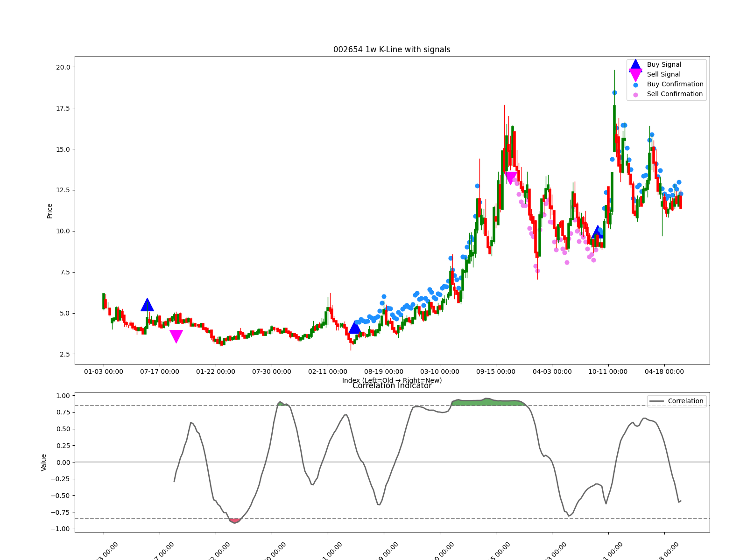Viewport: 747px width, 560px height.
Task: Click the topmost buy confirmation dot near 18.4
Action: coord(614,92)
